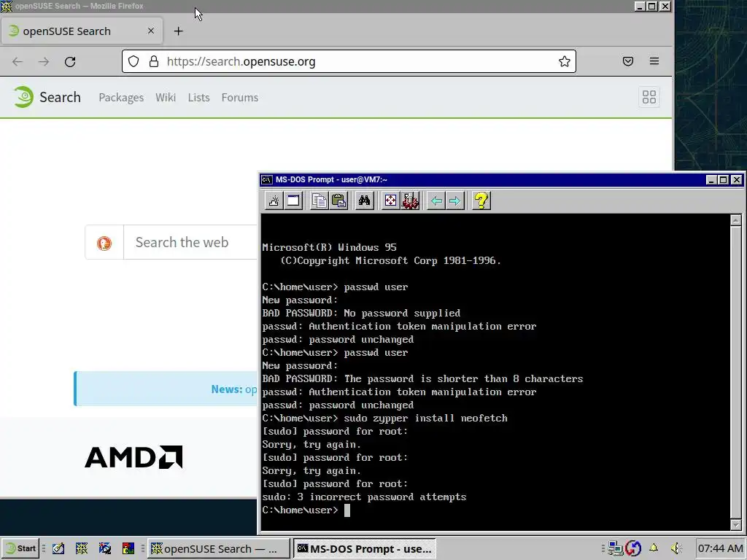Open terminal preferences gears icon

(x=410, y=201)
